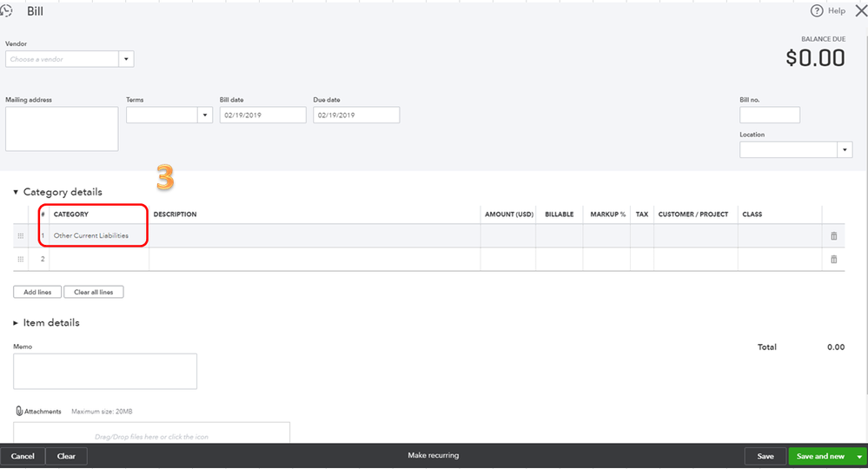Click Billable cell of line 1

pyautogui.click(x=559, y=235)
